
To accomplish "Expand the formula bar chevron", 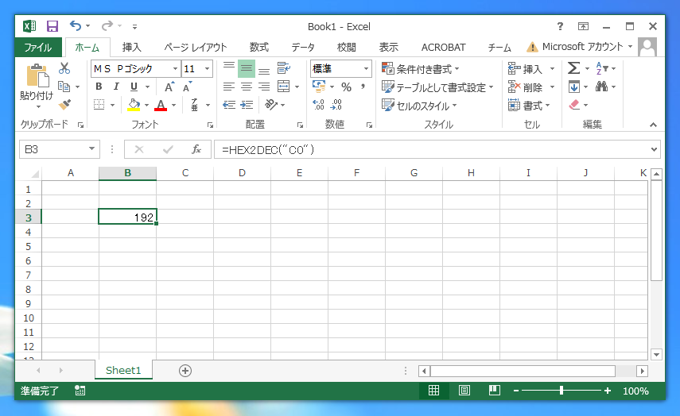I will click(654, 149).
